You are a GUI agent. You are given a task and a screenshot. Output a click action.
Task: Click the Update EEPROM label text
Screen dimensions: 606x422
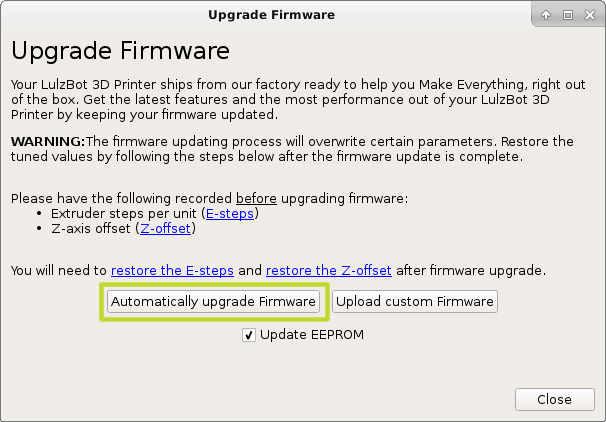(311, 335)
